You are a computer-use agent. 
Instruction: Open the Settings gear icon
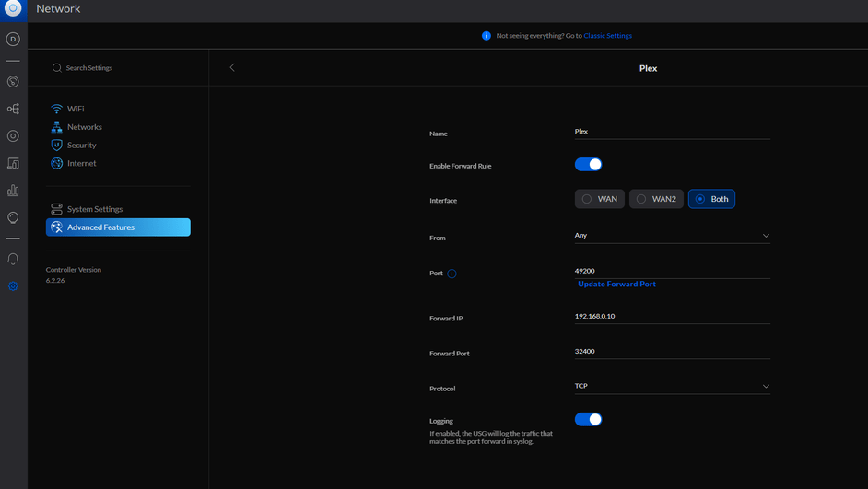pos(13,286)
